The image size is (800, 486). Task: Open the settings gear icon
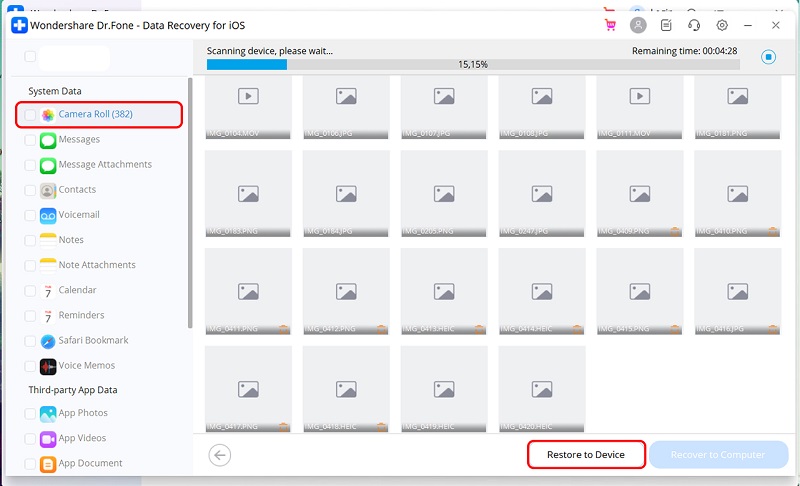(722, 25)
